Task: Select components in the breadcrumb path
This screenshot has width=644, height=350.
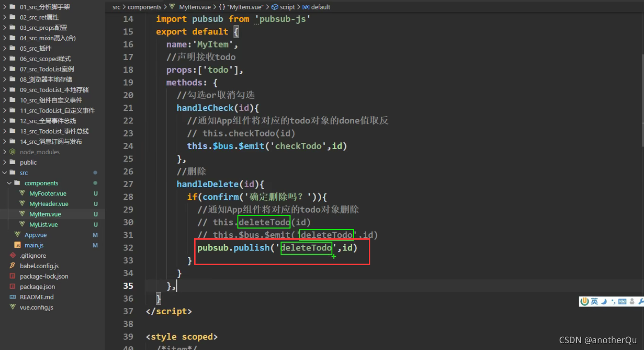Action: pyautogui.click(x=145, y=7)
